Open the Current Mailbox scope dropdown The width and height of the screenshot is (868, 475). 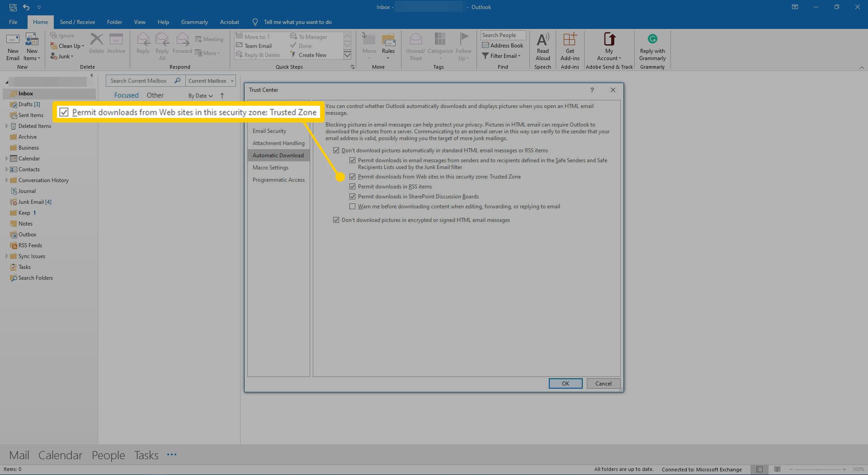[211, 80]
